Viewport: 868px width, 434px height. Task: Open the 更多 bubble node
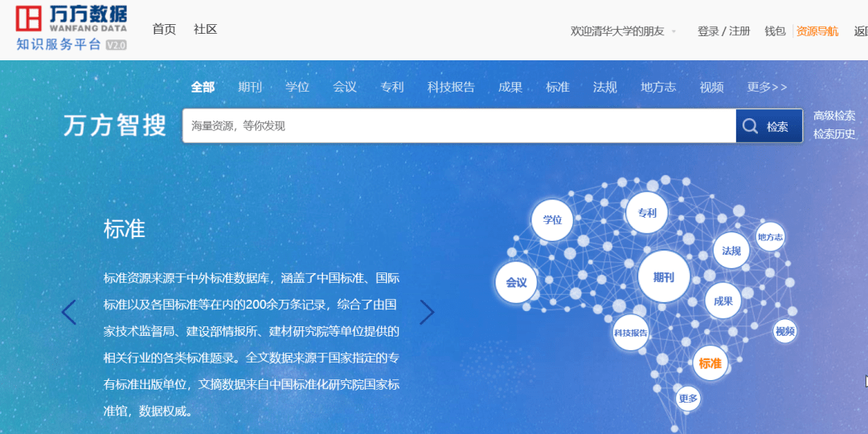[688, 398]
